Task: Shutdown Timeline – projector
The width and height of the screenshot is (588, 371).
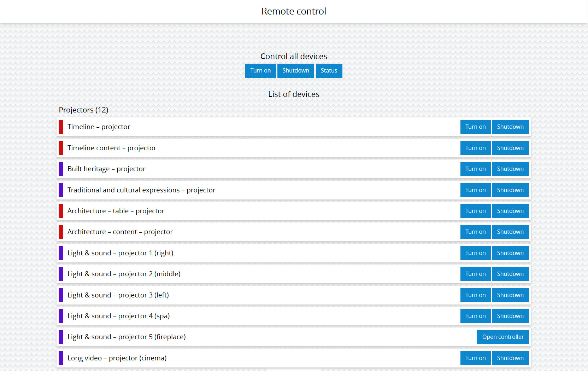Action: pyautogui.click(x=510, y=127)
